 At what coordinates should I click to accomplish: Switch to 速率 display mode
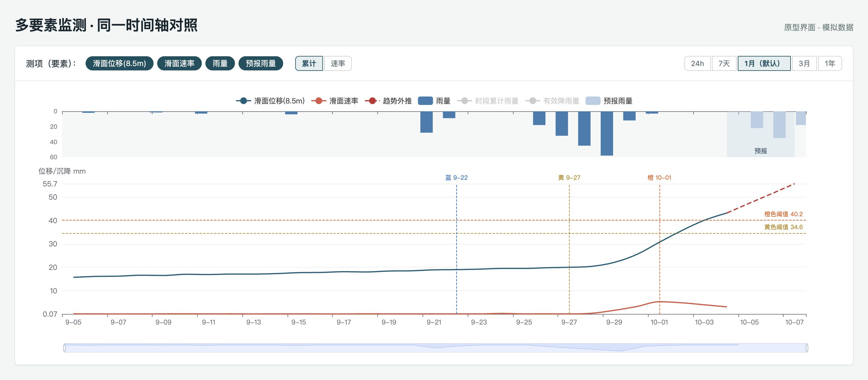(338, 63)
